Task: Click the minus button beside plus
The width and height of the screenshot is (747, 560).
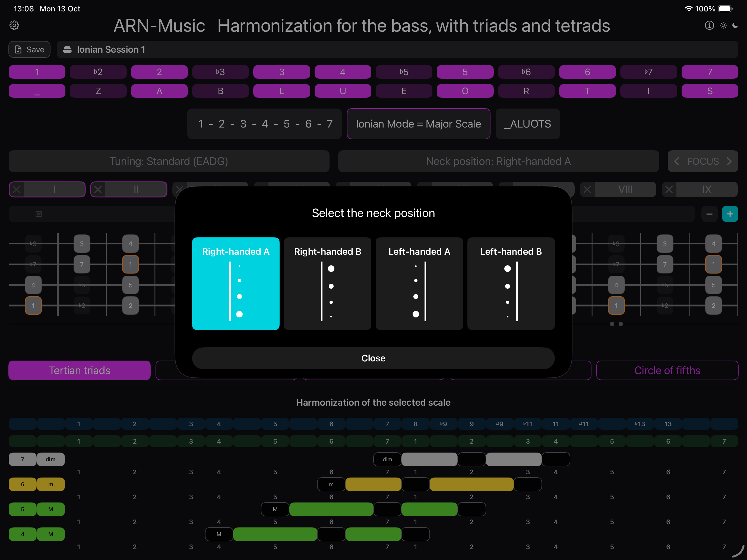Action: (709, 214)
